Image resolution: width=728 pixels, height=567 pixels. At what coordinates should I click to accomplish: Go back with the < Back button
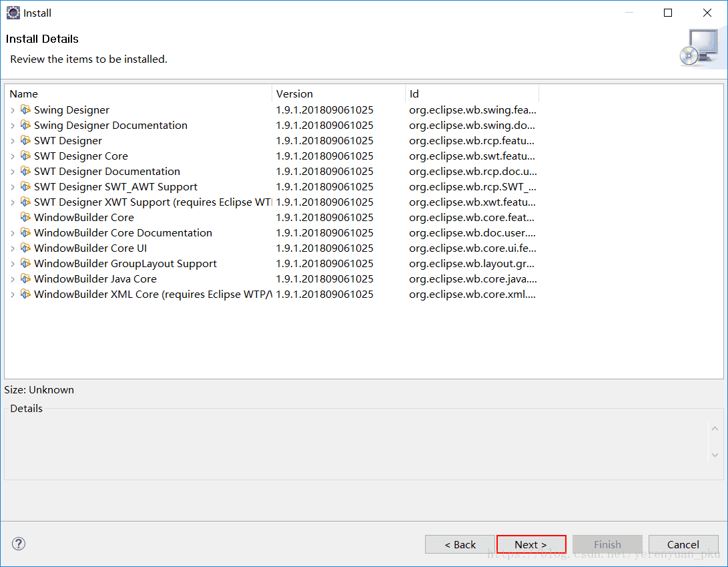[460, 544]
